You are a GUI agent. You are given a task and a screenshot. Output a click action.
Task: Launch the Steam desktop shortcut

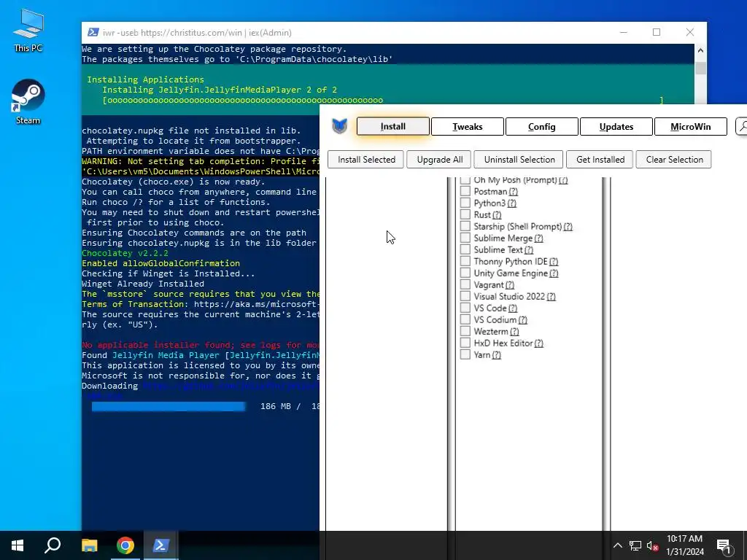[28, 101]
